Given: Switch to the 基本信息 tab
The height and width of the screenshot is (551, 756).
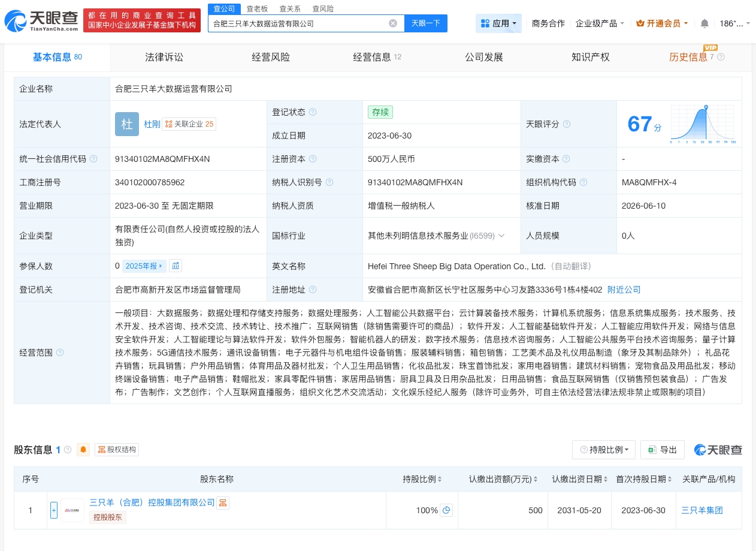Looking at the screenshot, I should click(58, 57).
